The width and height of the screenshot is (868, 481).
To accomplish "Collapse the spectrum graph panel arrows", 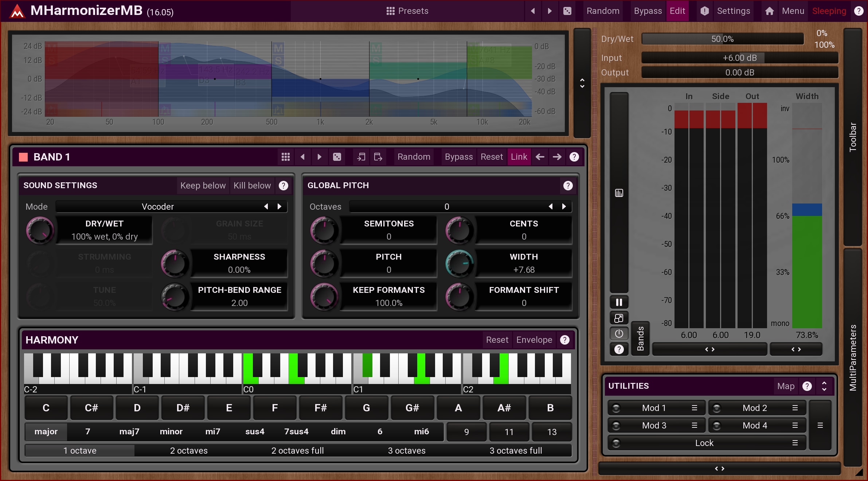I will 582,83.
